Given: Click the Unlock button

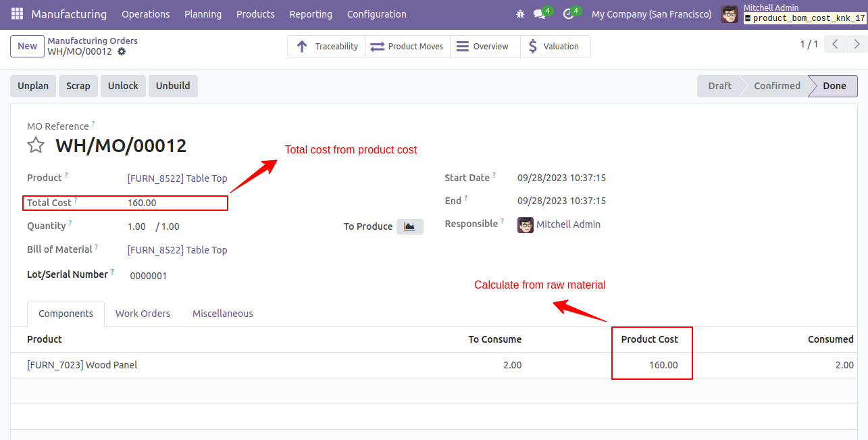Looking at the screenshot, I should (x=123, y=86).
